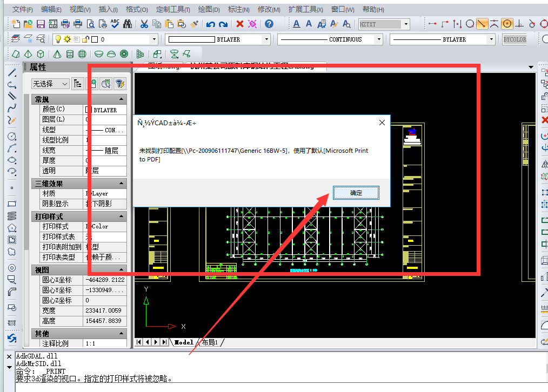Click 确定 in the dialog

pos(356,193)
